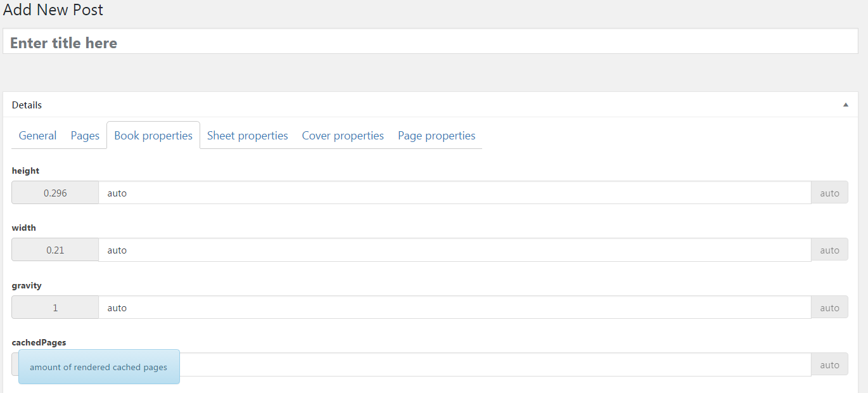Collapse the Details panel using the triangle arrow
Screen dimensions: 868x393
point(845,105)
